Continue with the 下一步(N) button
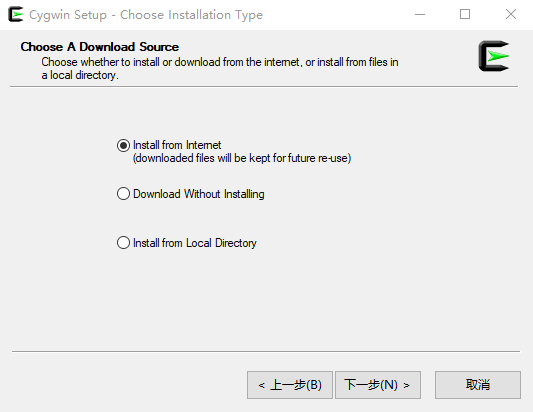Image resolution: width=533 pixels, height=412 pixels. click(x=378, y=385)
